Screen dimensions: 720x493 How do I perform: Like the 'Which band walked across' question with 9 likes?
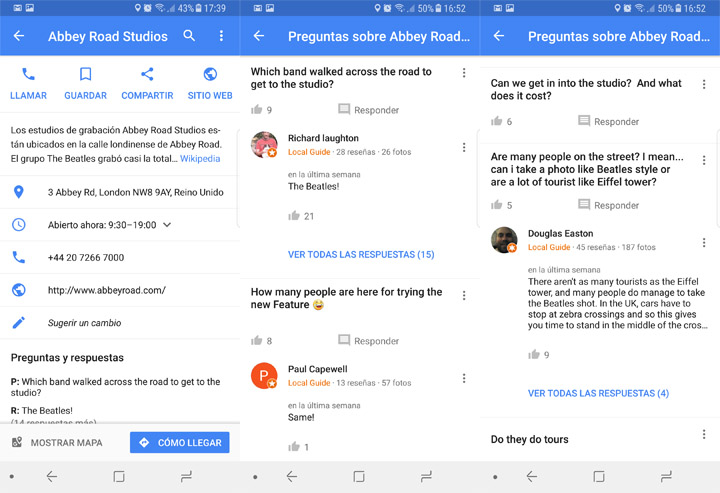(257, 109)
